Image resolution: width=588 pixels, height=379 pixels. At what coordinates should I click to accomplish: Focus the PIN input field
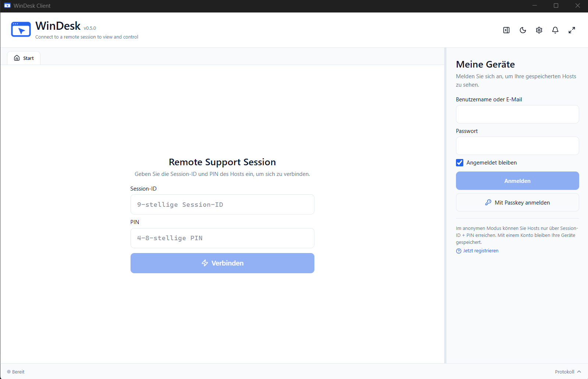click(x=222, y=238)
